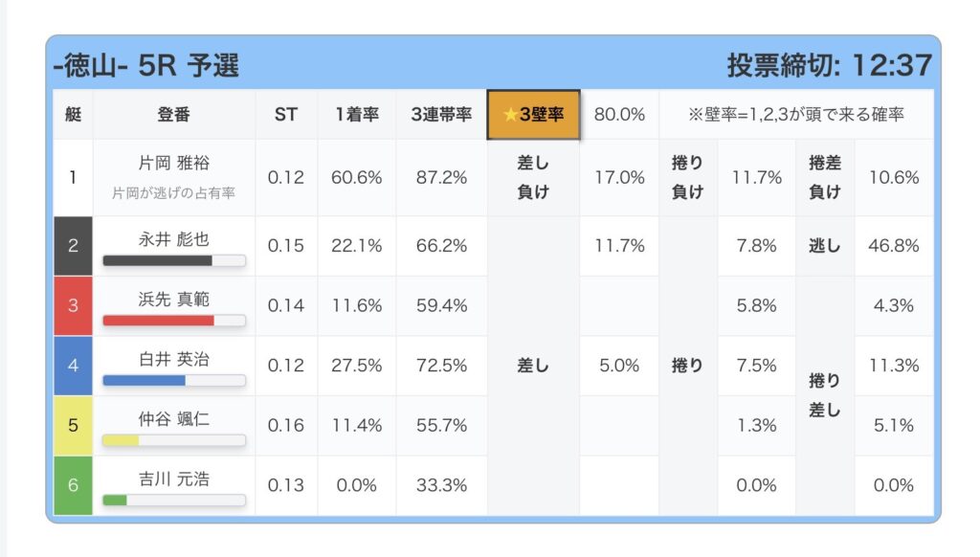Click 永井 彪也's black progress bar
980x557 pixels.
173,260
